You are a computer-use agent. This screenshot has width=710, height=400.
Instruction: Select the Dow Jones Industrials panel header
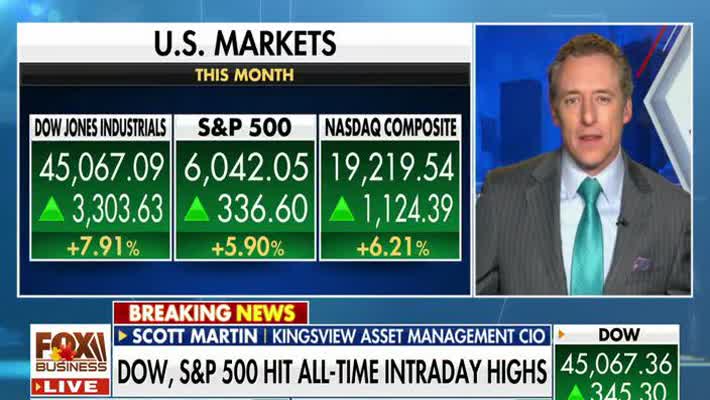click(100, 128)
